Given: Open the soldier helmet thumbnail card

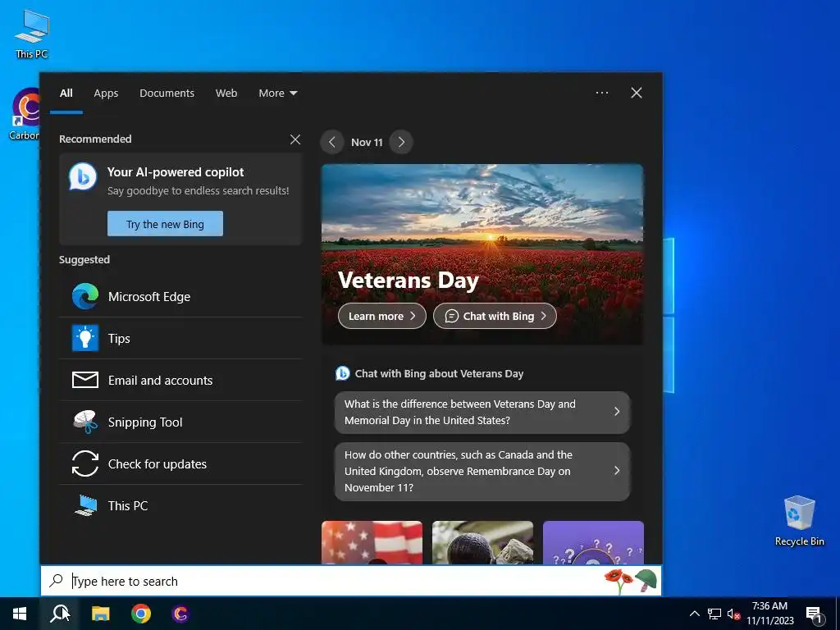Looking at the screenshot, I should 482,542.
